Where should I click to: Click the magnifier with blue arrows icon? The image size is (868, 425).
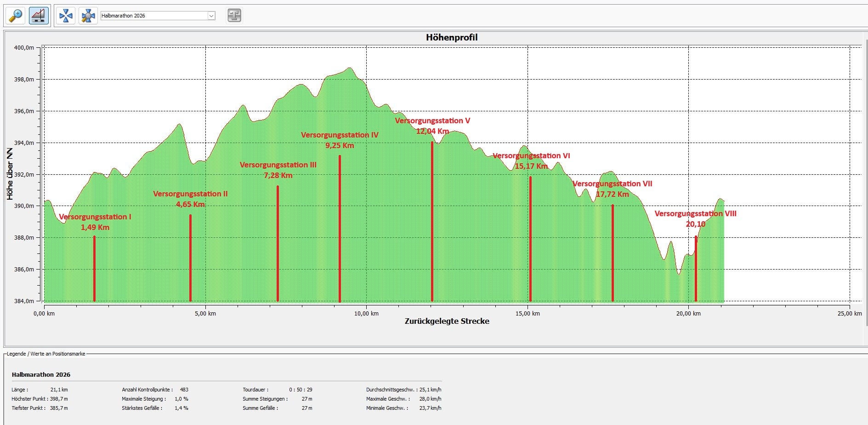(88, 16)
